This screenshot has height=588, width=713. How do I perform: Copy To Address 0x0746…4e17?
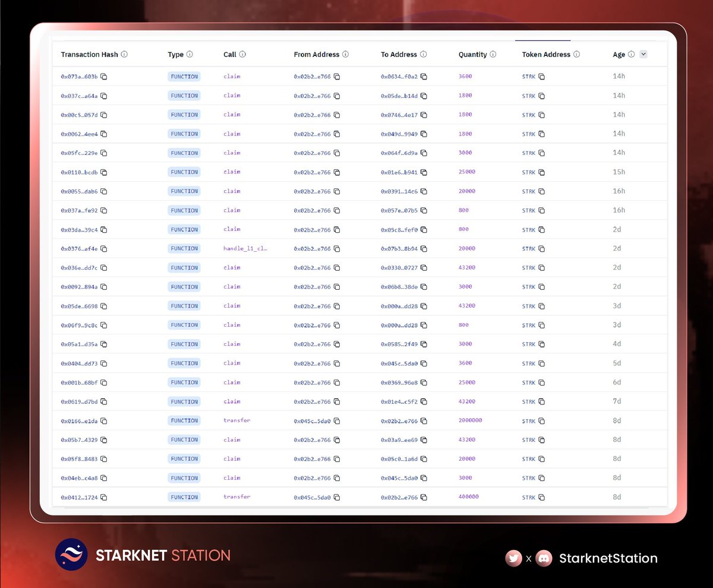pyautogui.click(x=424, y=115)
